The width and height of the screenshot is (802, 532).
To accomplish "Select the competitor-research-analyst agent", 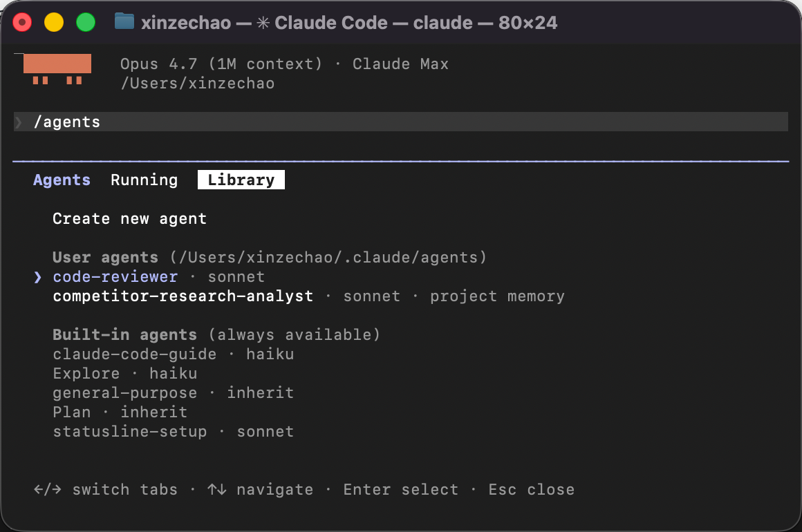I will (x=183, y=296).
